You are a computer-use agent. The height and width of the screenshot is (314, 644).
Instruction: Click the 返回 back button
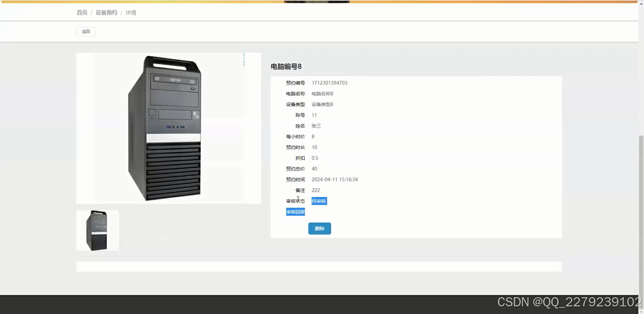pos(85,31)
